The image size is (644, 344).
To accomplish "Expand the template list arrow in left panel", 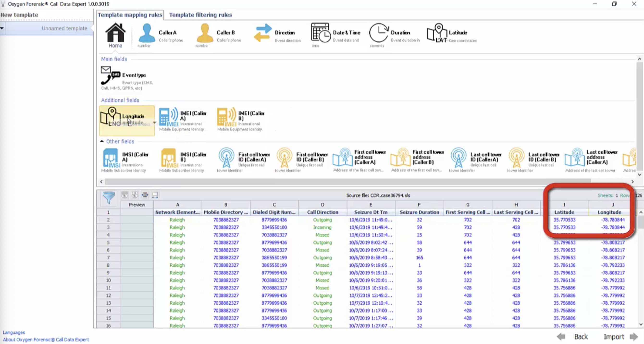I will (2, 28).
